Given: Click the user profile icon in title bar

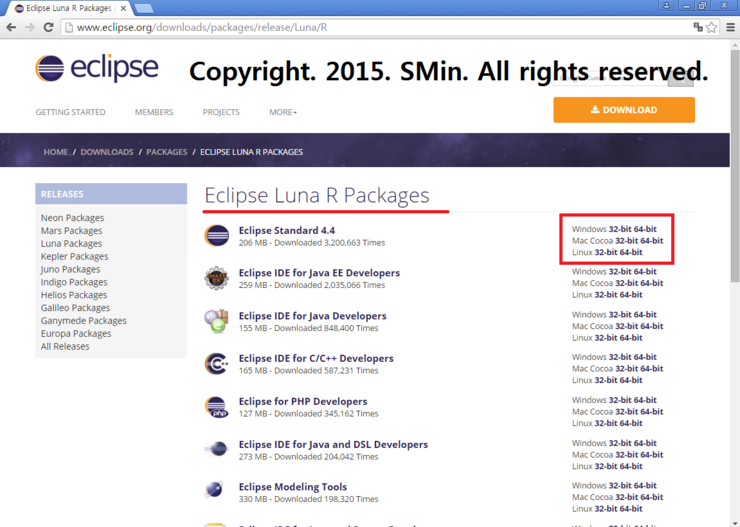Looking at the screenshot, I should pyautogui.click(x=666, y=5).
